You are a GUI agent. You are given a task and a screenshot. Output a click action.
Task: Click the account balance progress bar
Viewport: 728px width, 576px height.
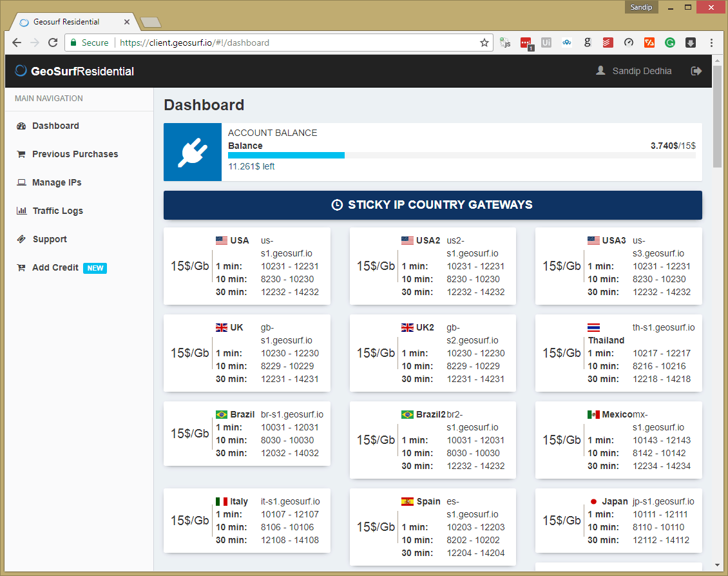coord(461,155)
